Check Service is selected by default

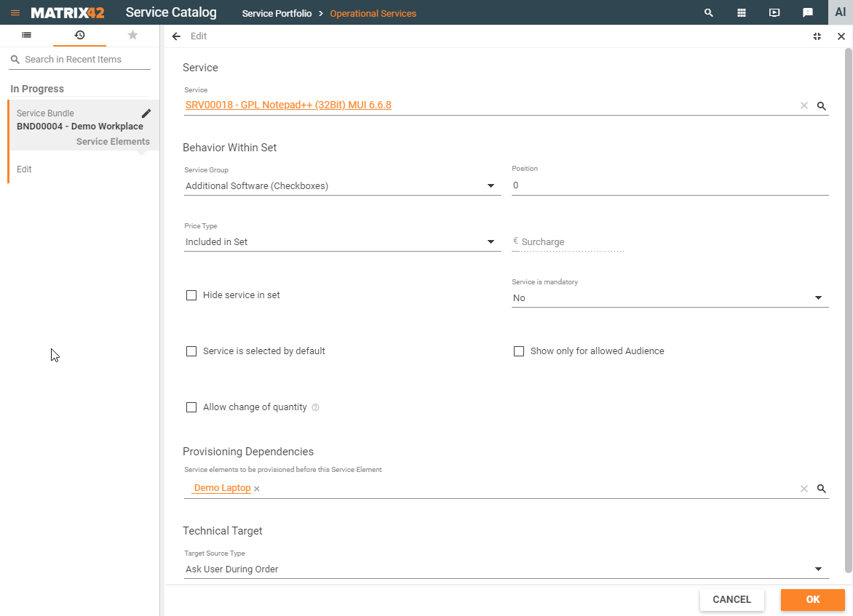(191, 351)
